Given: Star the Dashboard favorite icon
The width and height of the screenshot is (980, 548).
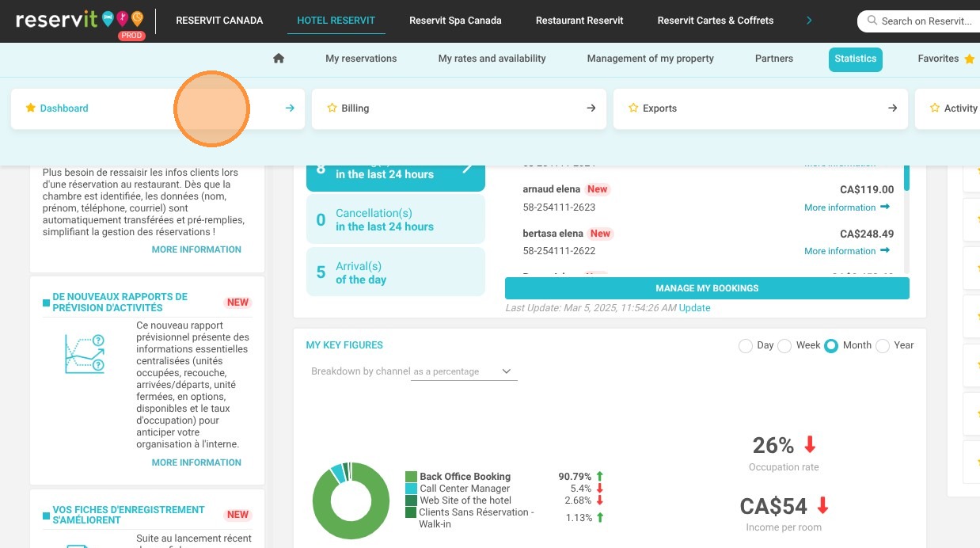Looking at the screenshot, I should point(31,108).
